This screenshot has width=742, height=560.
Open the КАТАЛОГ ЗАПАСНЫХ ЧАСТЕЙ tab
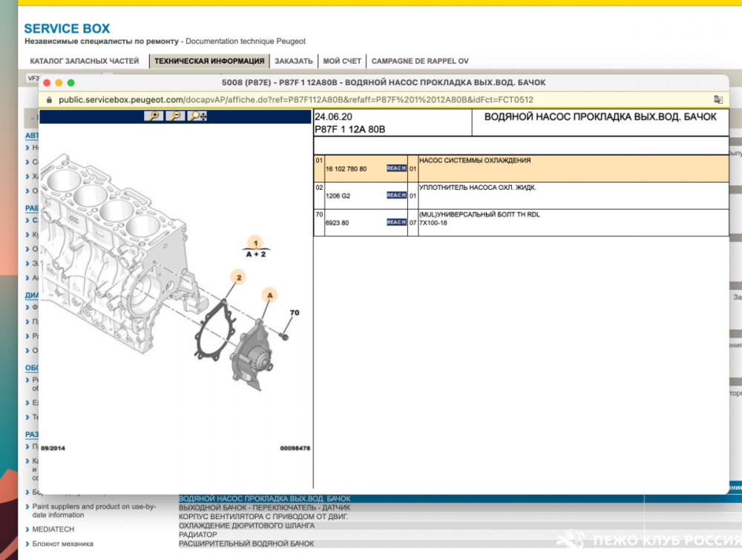pyautogui.click(x=84, y=61)
